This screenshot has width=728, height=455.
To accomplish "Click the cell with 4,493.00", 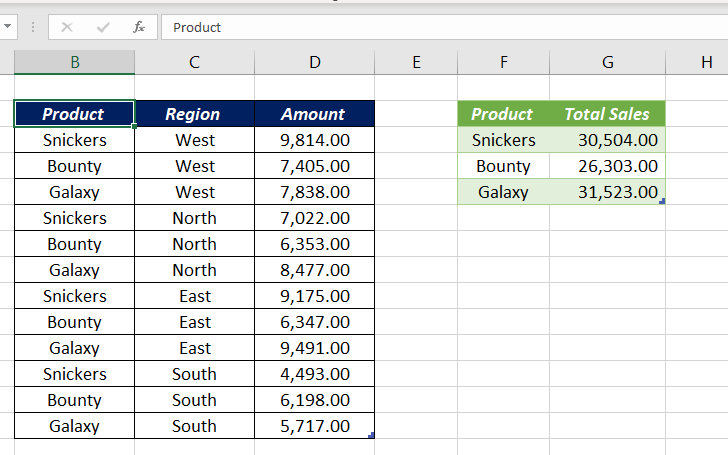I will click(x=315, y=374).
